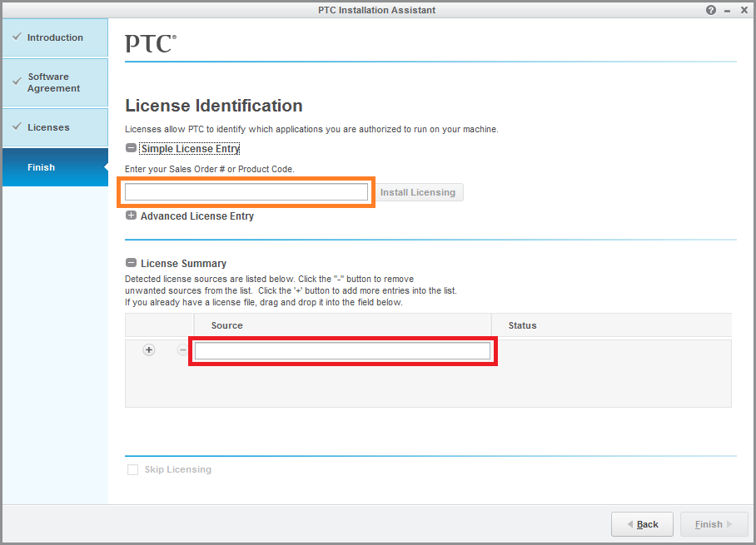Click the Simple License Entry label

(x=190, y=148)
